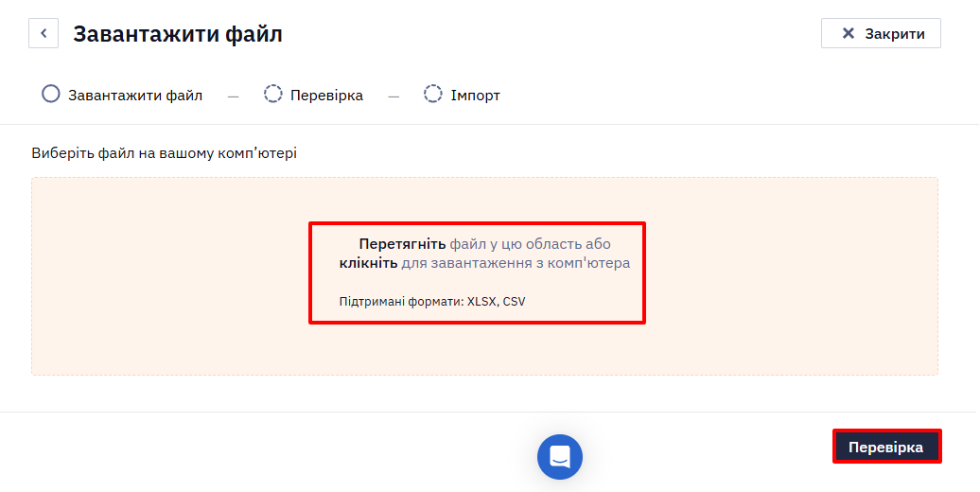Select the Перевірка step label
This screenshot has height=492, width=980.
pyautogui.click(x=326, y=96)
